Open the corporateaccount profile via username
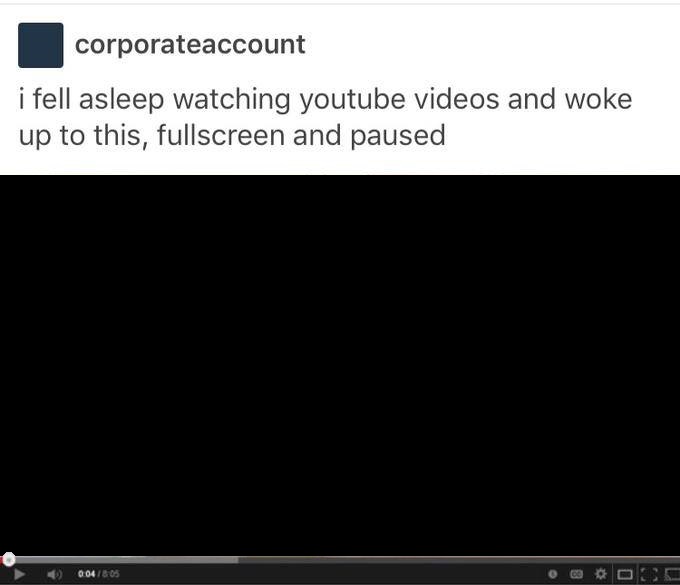The width and height of the screenshot is (680, 585). tap(190, 45)
